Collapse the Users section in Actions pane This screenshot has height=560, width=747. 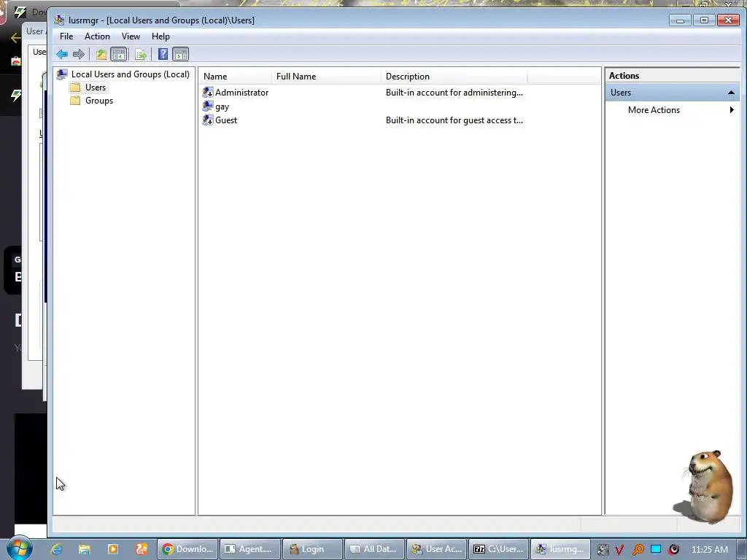pyautogui.click(x=731, y=93)
